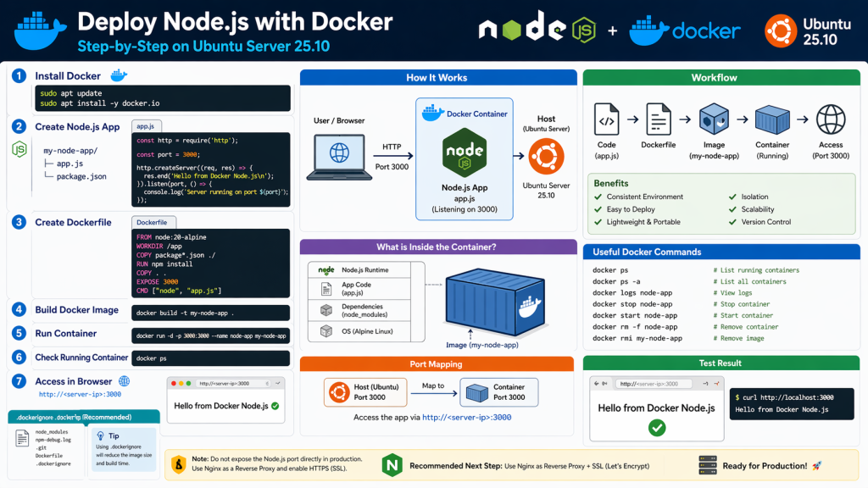Image resolution: width=868 pixels, height=488 pixels.
Task: Select app.js in the my-node-app folder tree
Action: (x=70, y=164)
